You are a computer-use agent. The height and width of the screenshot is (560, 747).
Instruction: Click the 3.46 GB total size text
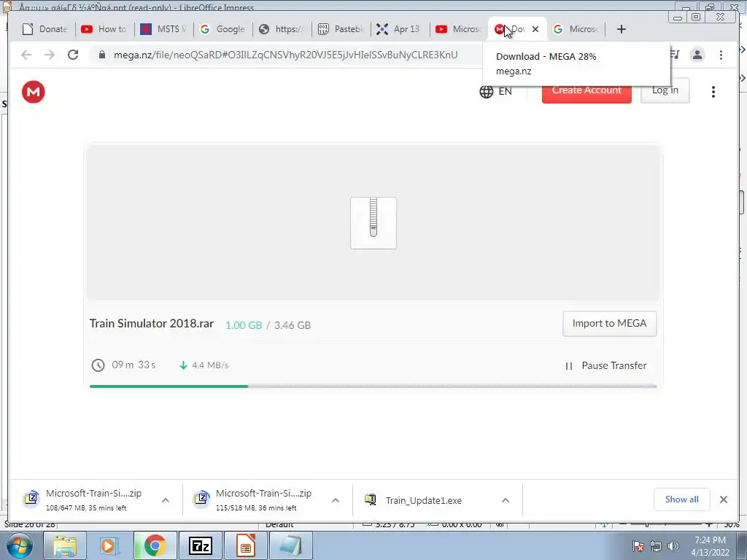[x=292, y=325]
